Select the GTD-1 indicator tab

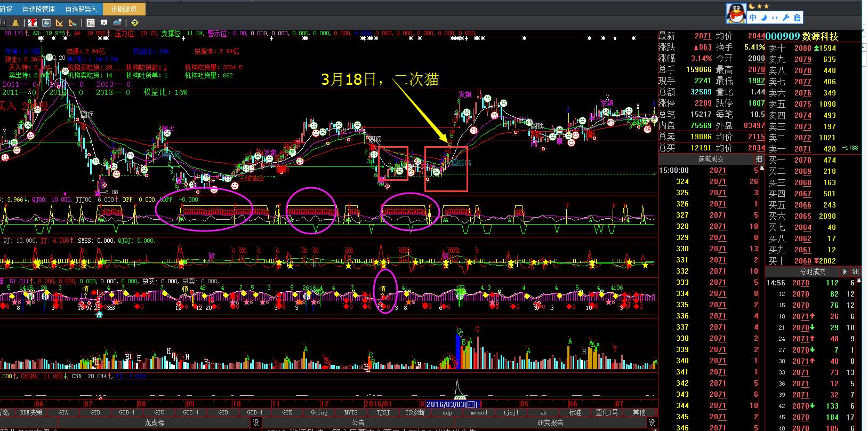[255, 412]
